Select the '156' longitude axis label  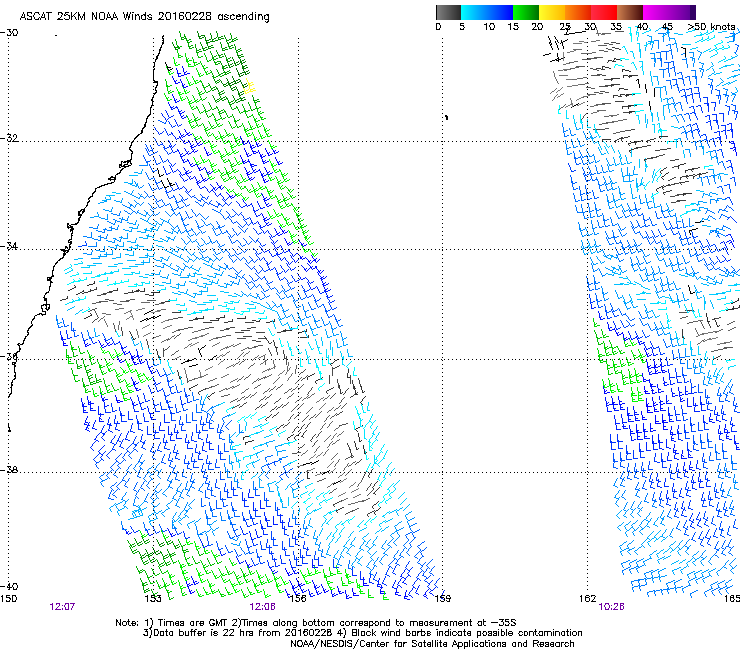pos(298,599)
